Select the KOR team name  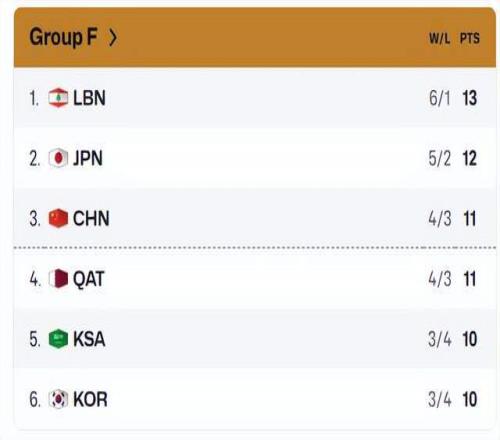[90, 399]
